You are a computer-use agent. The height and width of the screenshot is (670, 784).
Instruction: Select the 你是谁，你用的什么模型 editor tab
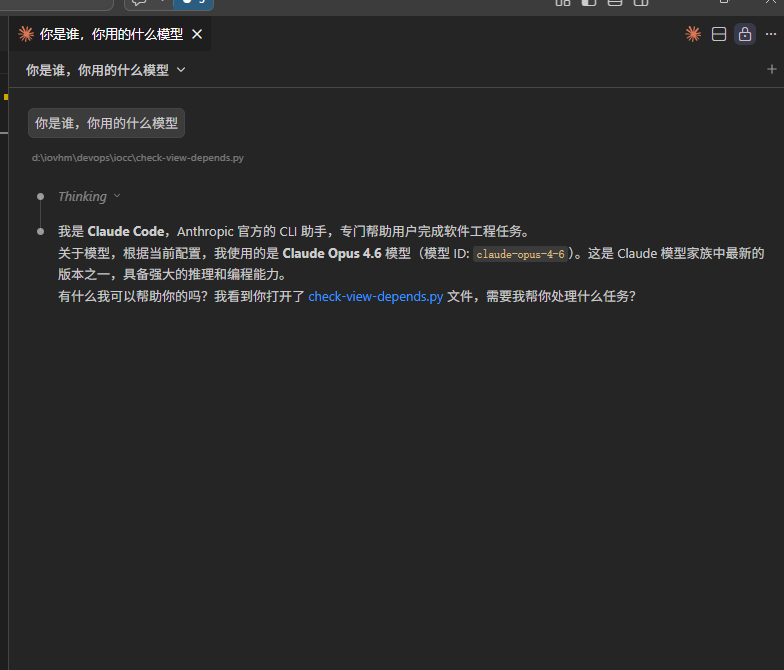pos(111,34)
